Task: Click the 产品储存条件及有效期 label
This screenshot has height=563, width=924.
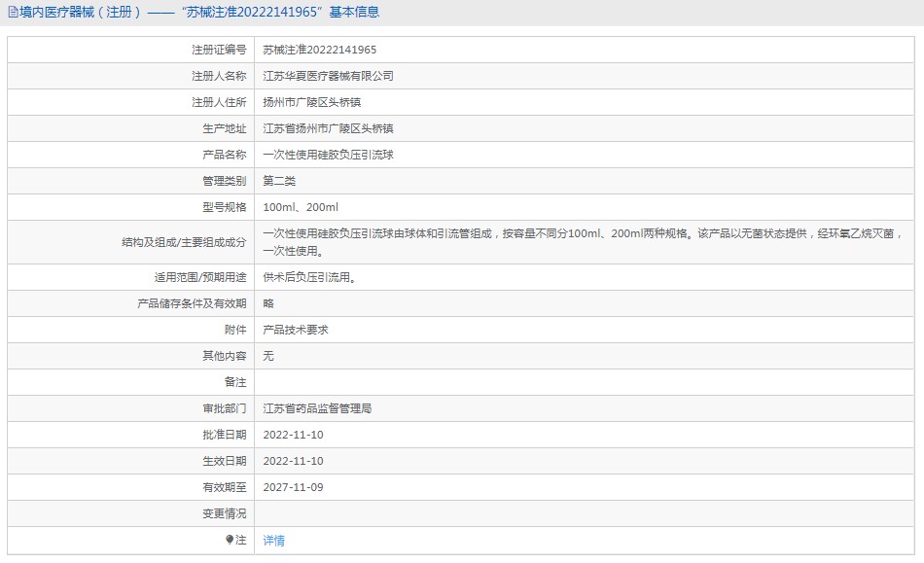Action: 192,303
